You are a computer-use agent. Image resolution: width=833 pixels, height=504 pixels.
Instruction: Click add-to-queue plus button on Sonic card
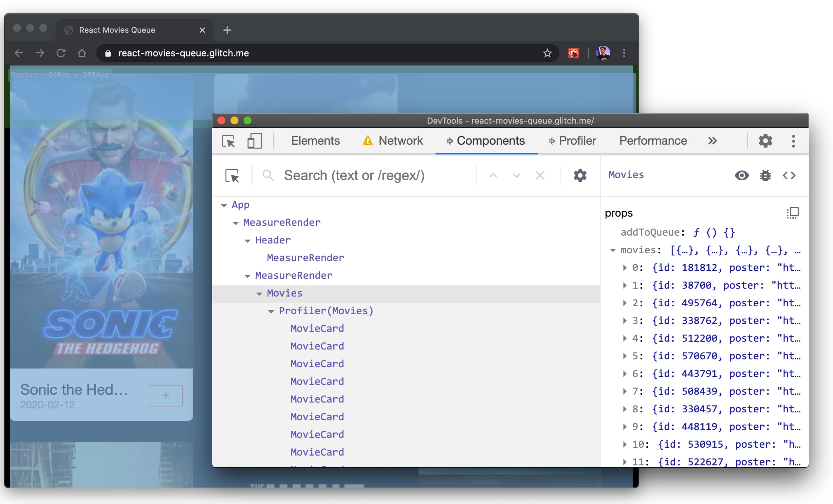tap(165, 396)
